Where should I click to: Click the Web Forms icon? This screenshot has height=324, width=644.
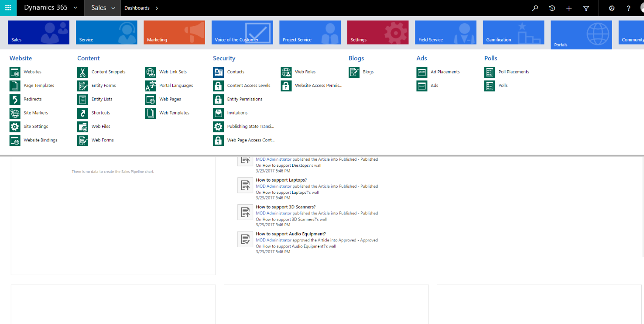coord(83,140)
